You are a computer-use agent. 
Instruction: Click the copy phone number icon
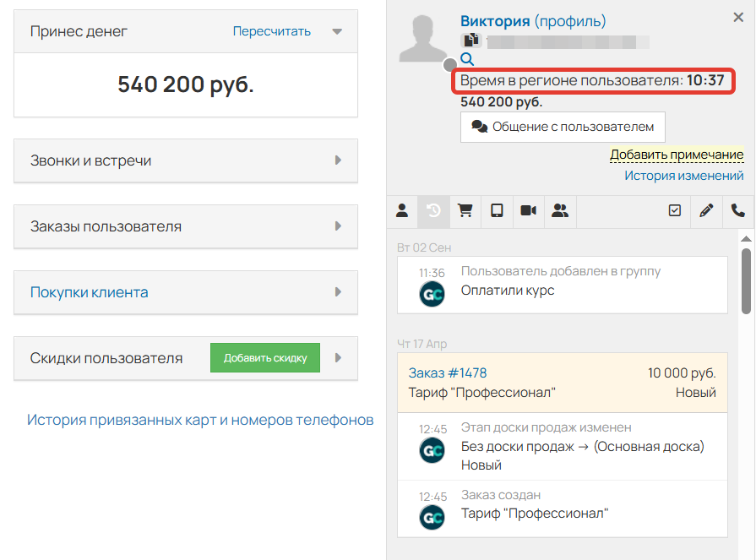click(470, 39)
